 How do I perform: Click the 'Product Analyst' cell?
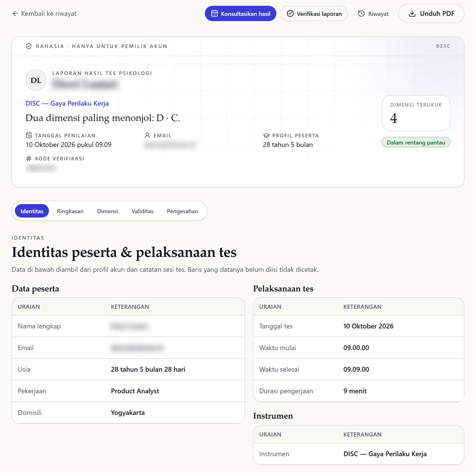135,391
